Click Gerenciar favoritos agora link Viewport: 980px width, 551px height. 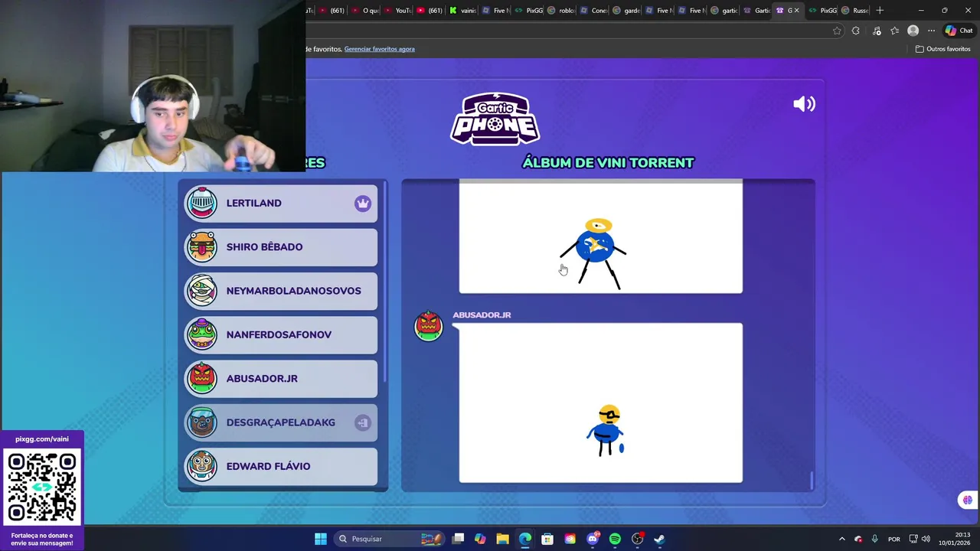(379, 49)
